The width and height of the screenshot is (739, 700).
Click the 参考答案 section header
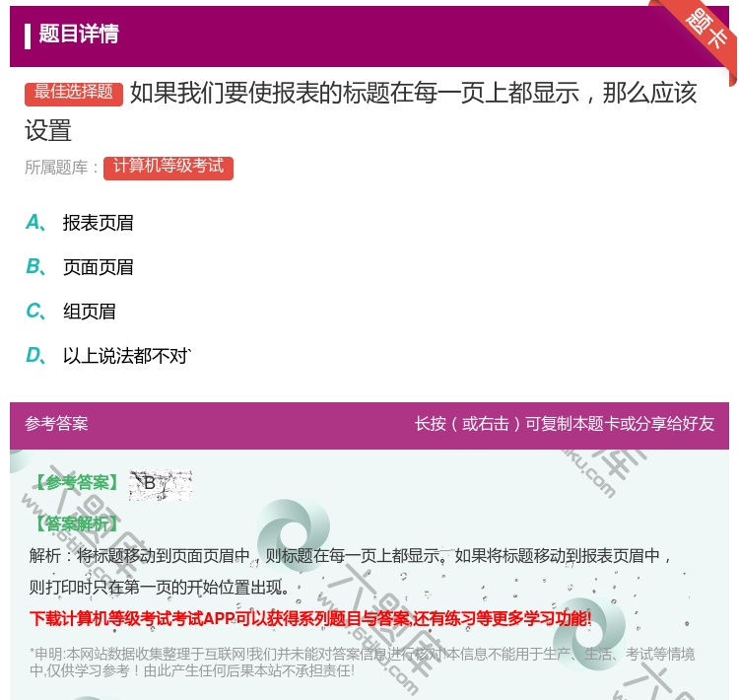56,424
